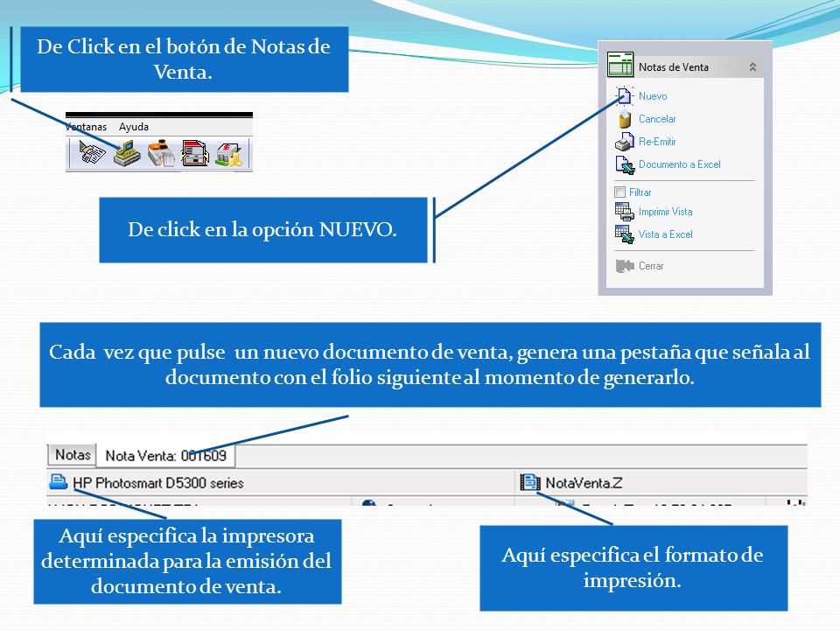Image resolution: width=840 pixels, height=630 pixels.
Task: Click the orange ticket printer toolbar icon
Action: click(161, 153)
